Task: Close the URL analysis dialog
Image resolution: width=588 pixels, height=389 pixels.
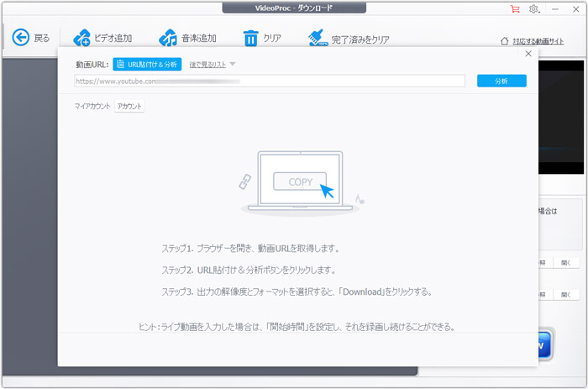Action: (x=528, y=54)
